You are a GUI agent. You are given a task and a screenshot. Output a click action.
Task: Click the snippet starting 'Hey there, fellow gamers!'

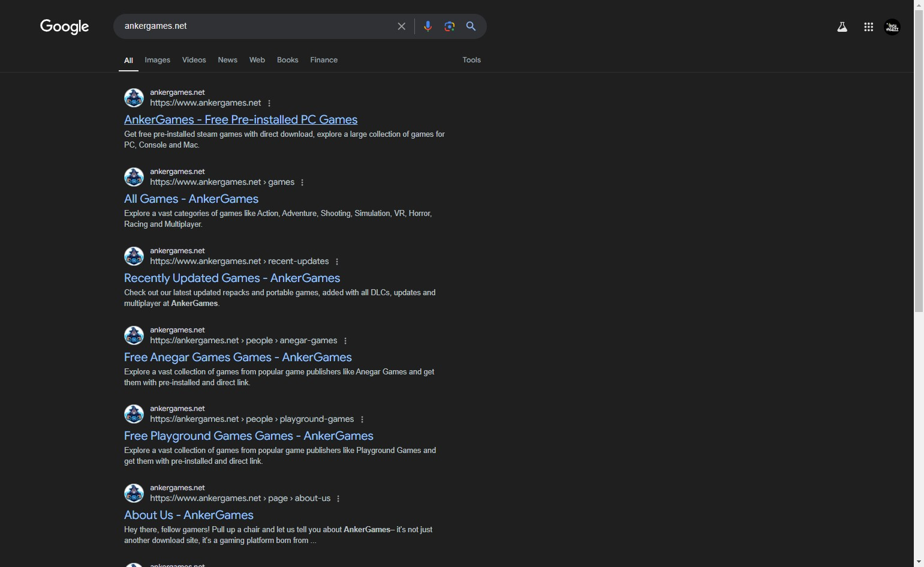coord(278,535)
